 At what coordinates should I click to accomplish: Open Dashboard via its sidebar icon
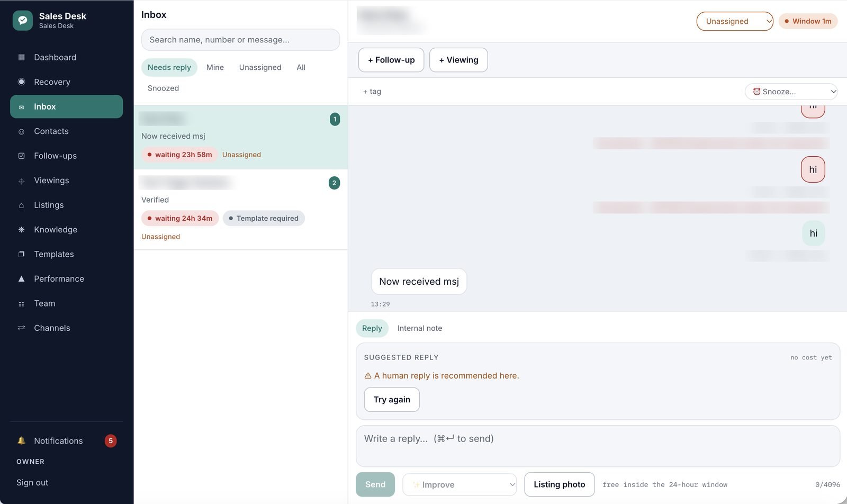[x=21, y=57]
